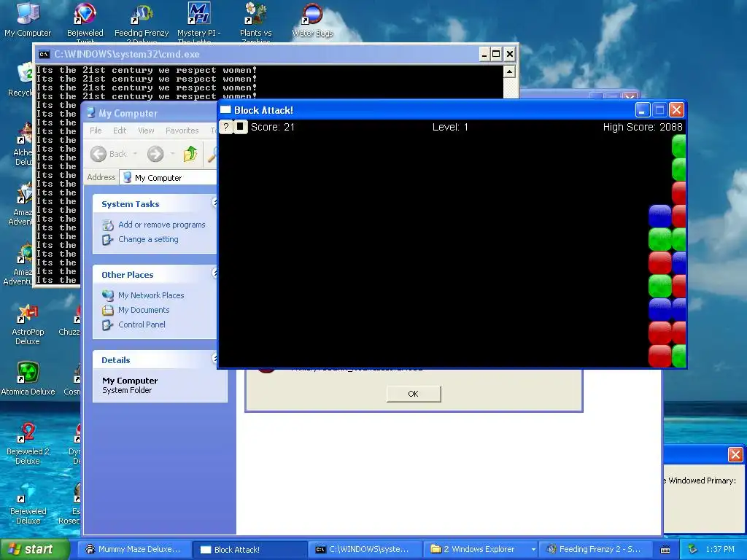The height and width of the screenshot is (560, 747).
Task: Switch to Block Attack taskbar button
Action: [249, 550]
